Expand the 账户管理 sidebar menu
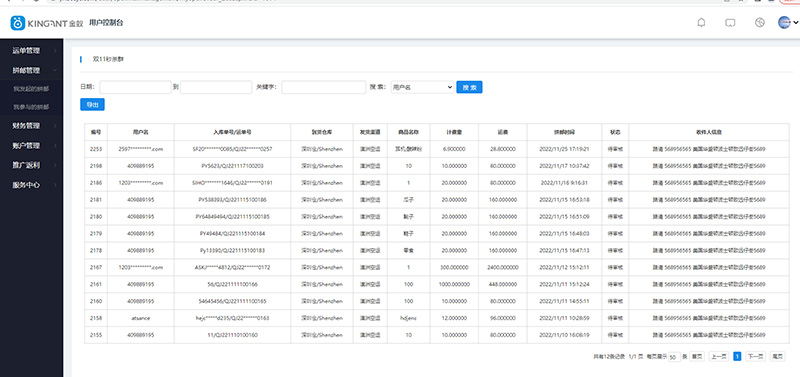Viewport: 800px width, 377px height. (x=32, y=145)
